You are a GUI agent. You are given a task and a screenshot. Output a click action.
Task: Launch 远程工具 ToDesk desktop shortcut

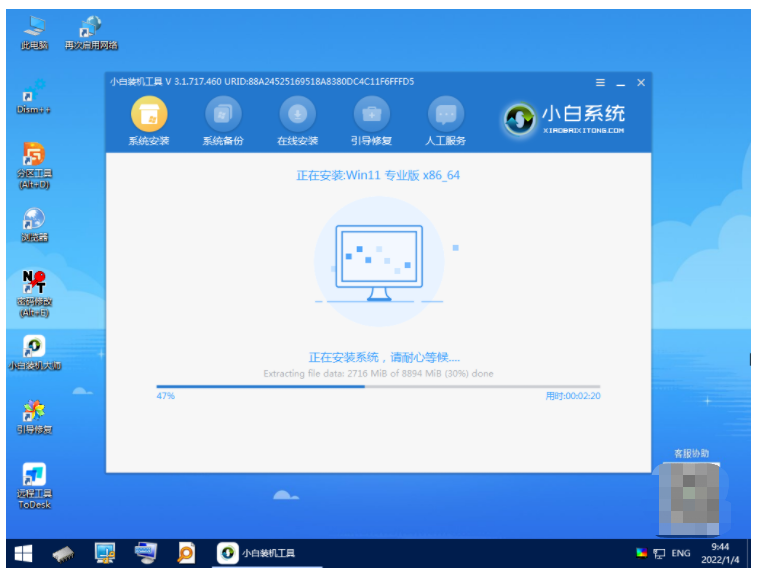coord(34,484)
